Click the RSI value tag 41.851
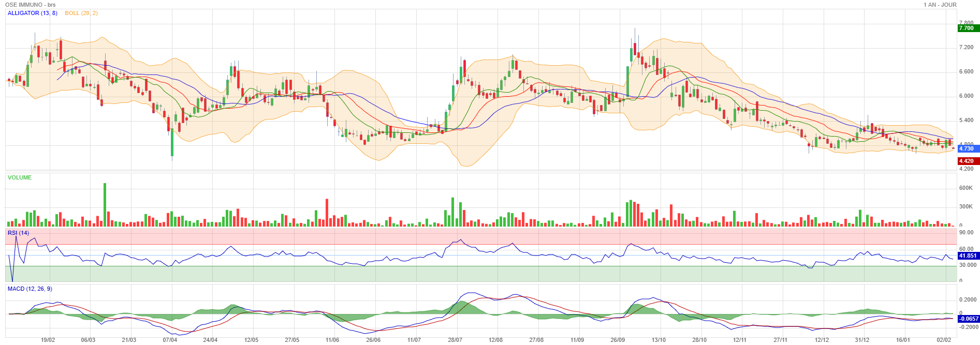The width and height of the screenshot is (980, 345). [x=968, y=256]
